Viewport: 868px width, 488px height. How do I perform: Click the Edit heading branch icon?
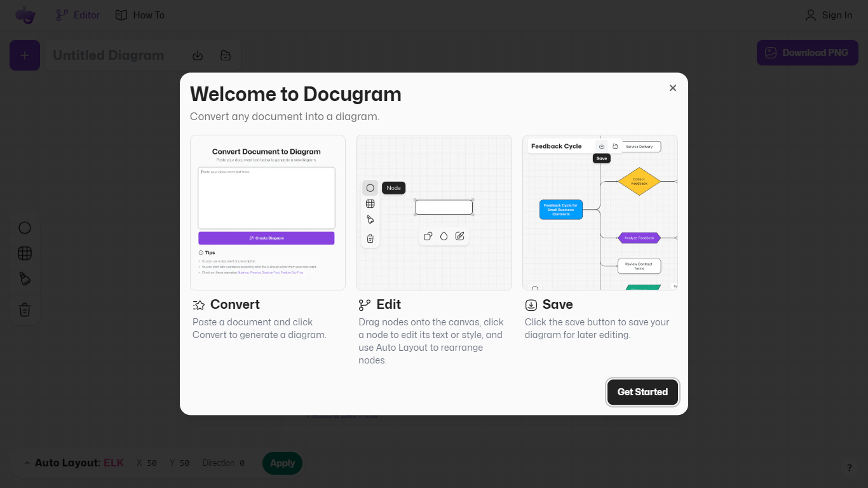[365, 305]
